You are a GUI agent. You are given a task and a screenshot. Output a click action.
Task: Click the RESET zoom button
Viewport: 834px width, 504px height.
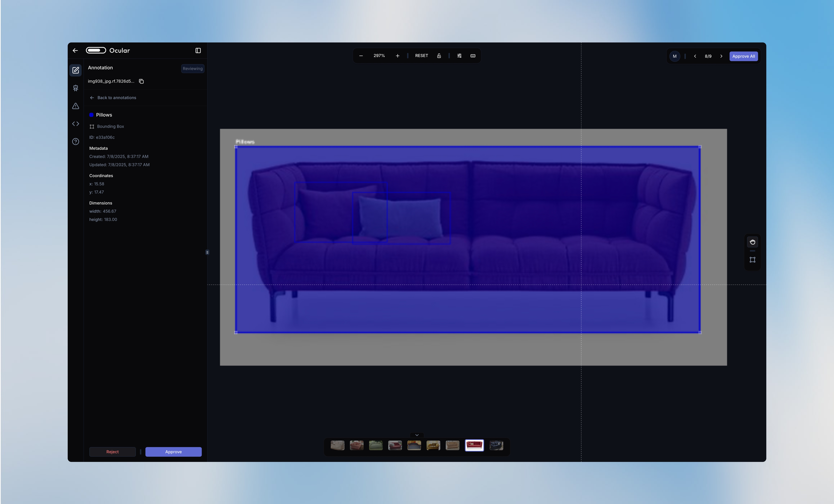point(421,56)
